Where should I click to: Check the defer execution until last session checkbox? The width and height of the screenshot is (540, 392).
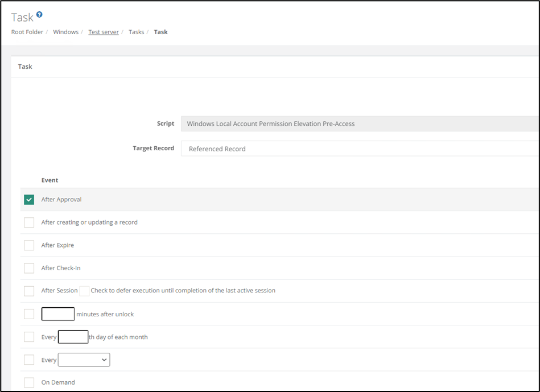[x=84, y=291]
